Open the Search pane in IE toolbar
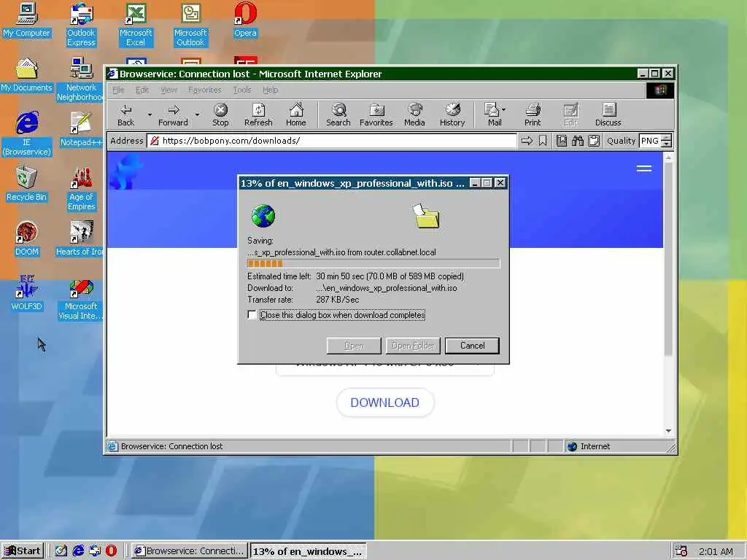Screen dimensions: 747x560 [x=338, y=114]
